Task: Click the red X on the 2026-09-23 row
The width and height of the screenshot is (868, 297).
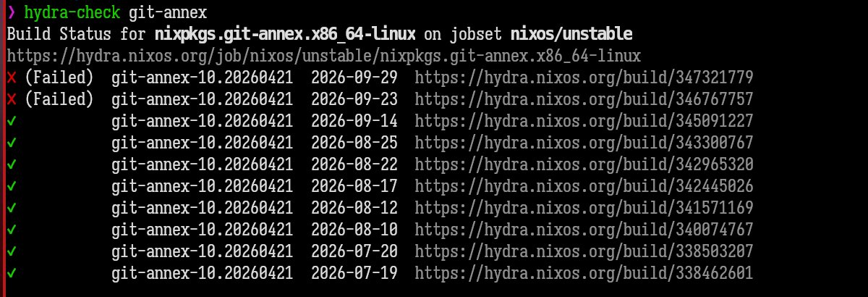Action: click(x=12, y=99)
